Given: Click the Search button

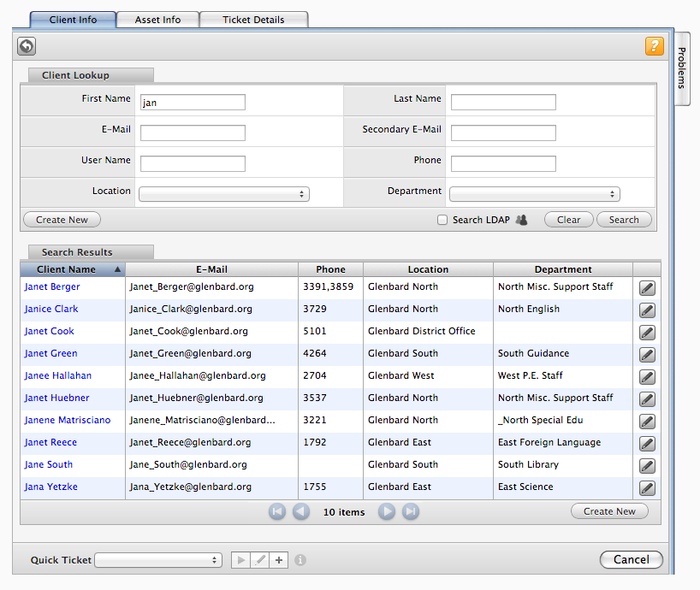Looking at the screenshot, I should click(x=623, y=220).
